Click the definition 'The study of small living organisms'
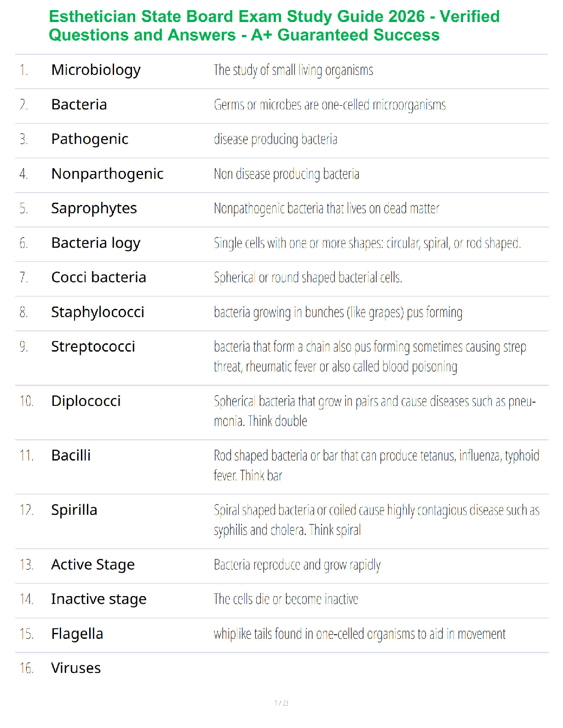The height and width of the screenshot is (728, 563). click(x=293, y=70)
